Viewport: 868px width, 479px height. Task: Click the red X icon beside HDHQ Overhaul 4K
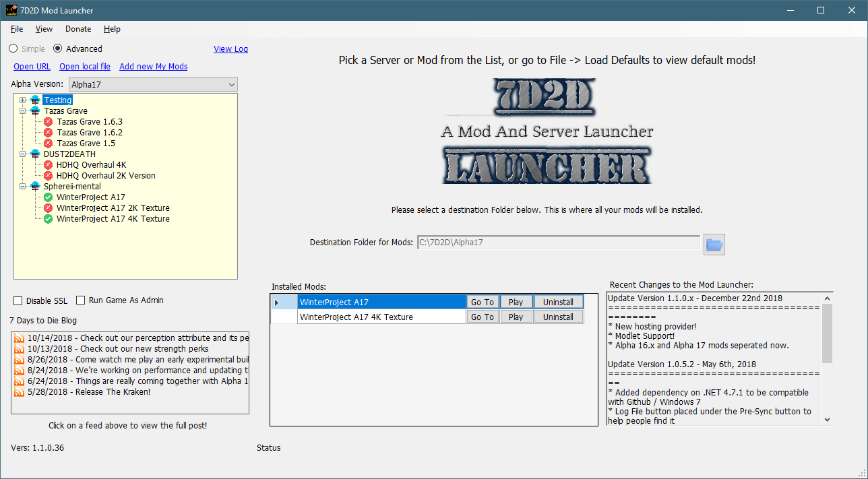(49, 165)
